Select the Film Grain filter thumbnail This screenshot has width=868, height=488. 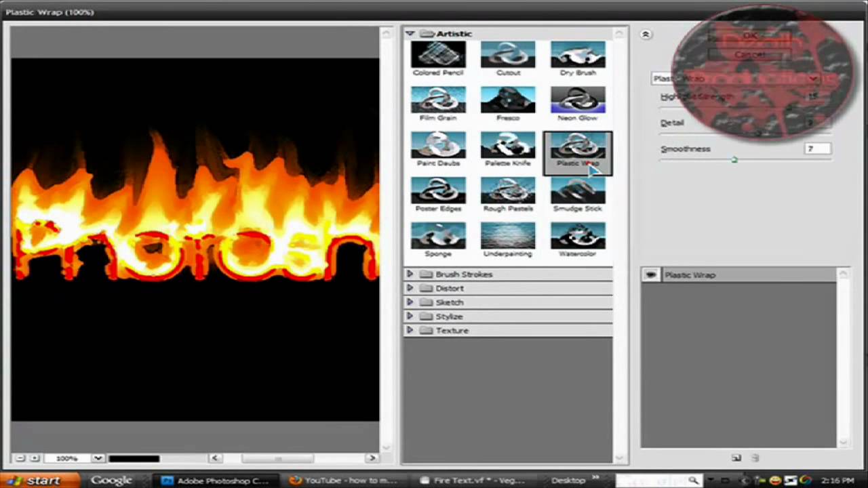tap(438, 104)
